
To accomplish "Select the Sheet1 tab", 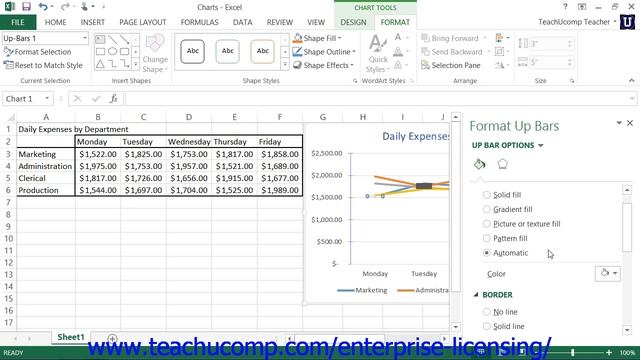I will (71, 337).
